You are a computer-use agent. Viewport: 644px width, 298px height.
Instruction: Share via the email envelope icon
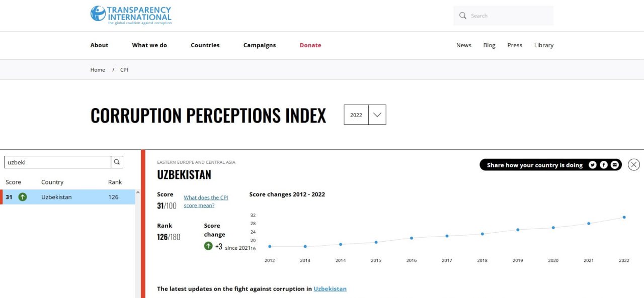click(615, 165)
